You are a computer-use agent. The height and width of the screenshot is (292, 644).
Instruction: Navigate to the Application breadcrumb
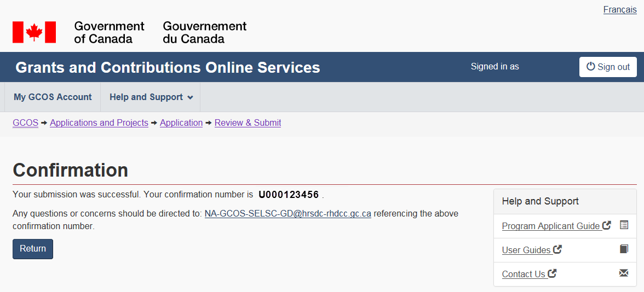(181, 122)
